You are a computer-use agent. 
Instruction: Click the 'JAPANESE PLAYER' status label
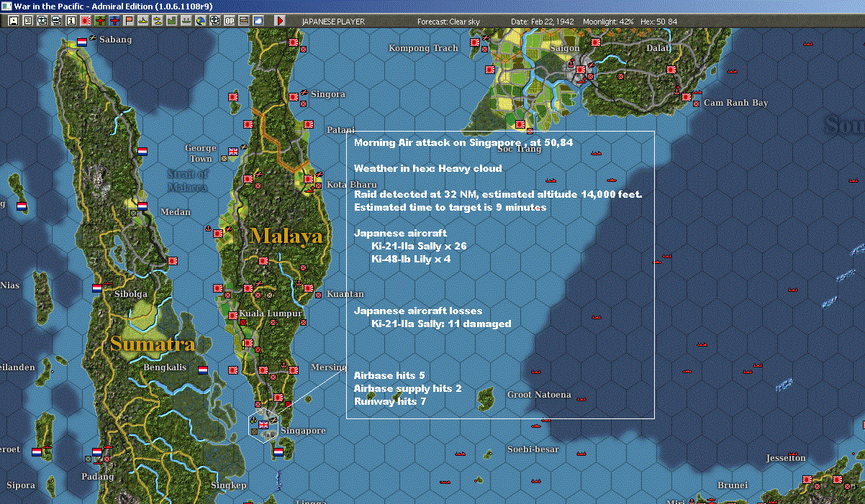(x=333, y=22)
